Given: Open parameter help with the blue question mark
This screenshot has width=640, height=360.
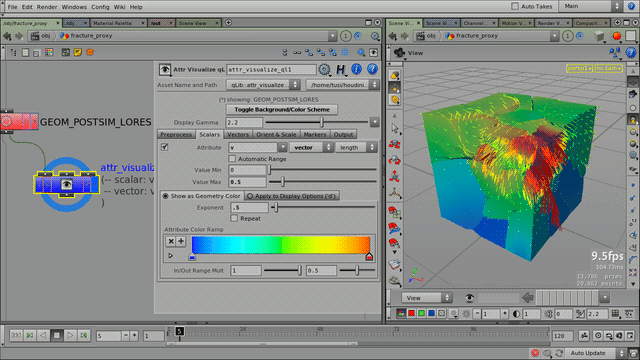Looking at the screenshot, I should click(372, 69).
